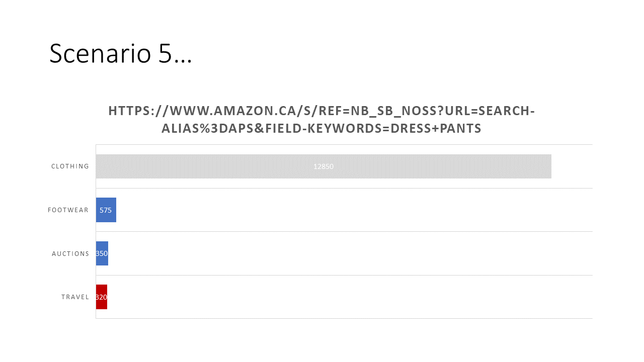Screen dimensions: 644x362
Task: Click empty plot area right of Travel bar
Action: [x=350, y=297]
